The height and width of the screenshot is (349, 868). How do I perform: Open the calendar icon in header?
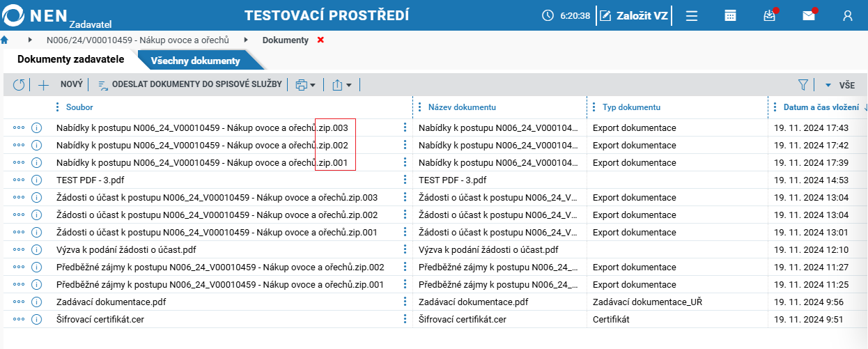[730, 15]
